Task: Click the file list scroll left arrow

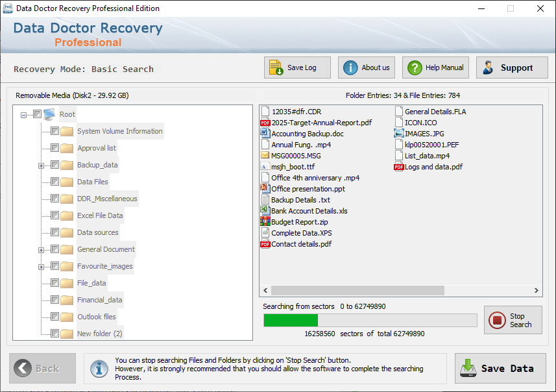Action: tap(265, 291)
